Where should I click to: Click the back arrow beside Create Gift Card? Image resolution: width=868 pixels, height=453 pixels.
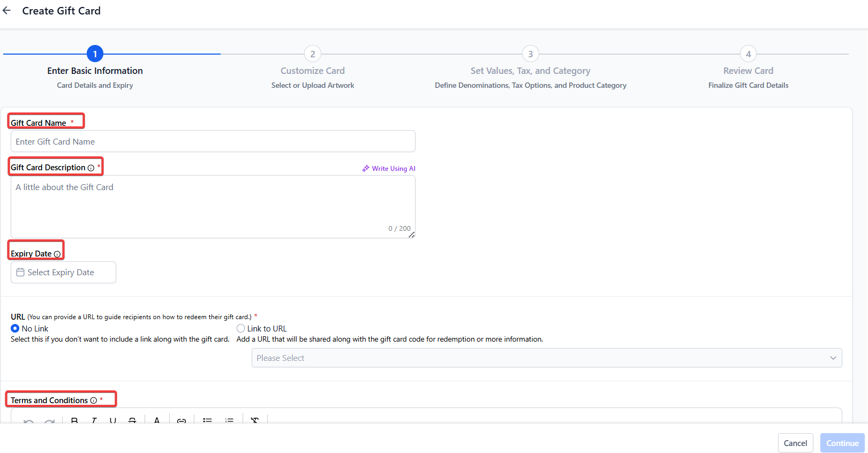7,11
